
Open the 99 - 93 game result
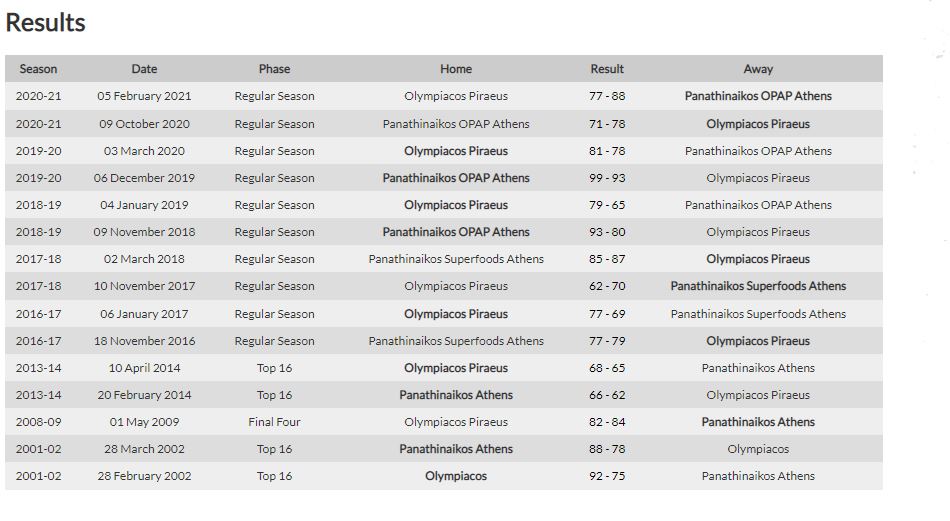pyautogui.click(x=607, y=178)
